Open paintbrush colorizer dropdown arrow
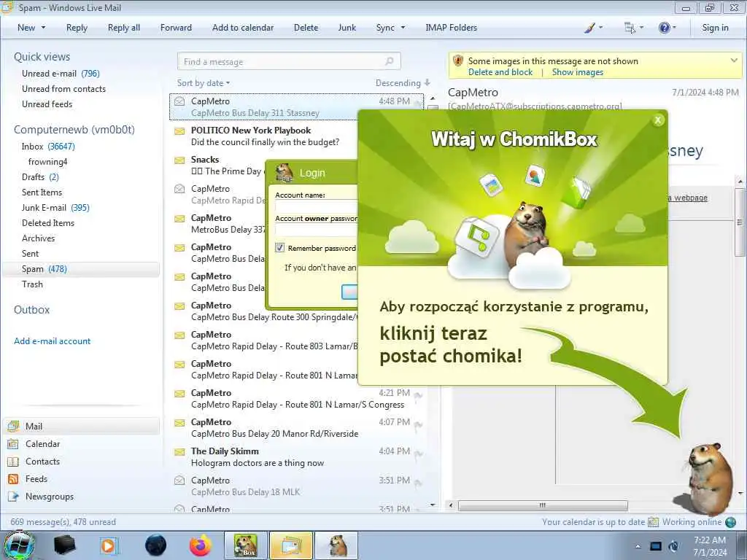The image size is (747, 560). click(600, 28)
